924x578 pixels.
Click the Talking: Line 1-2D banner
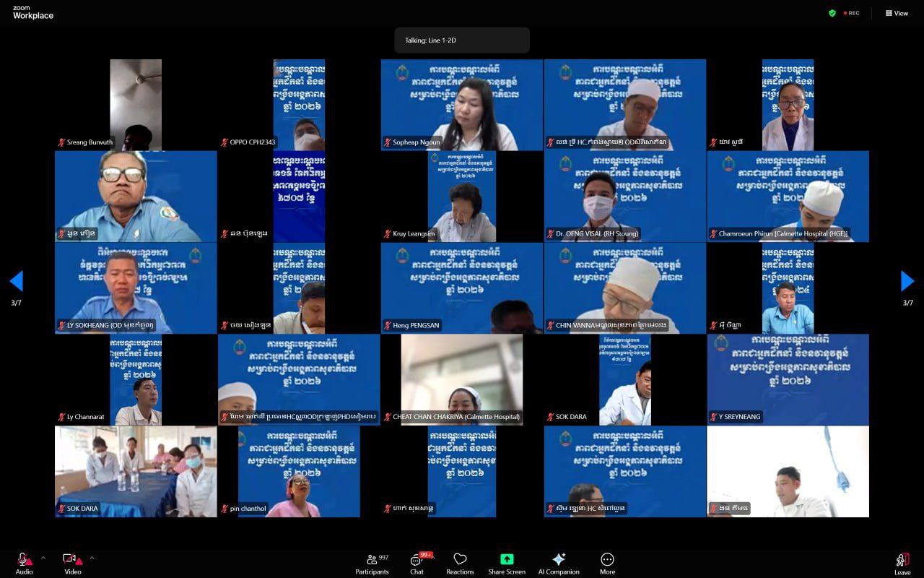(x=462, y=40)
